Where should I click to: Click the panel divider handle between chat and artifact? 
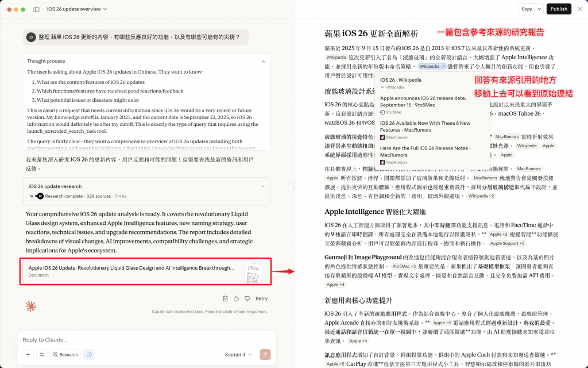click(295, 184)
